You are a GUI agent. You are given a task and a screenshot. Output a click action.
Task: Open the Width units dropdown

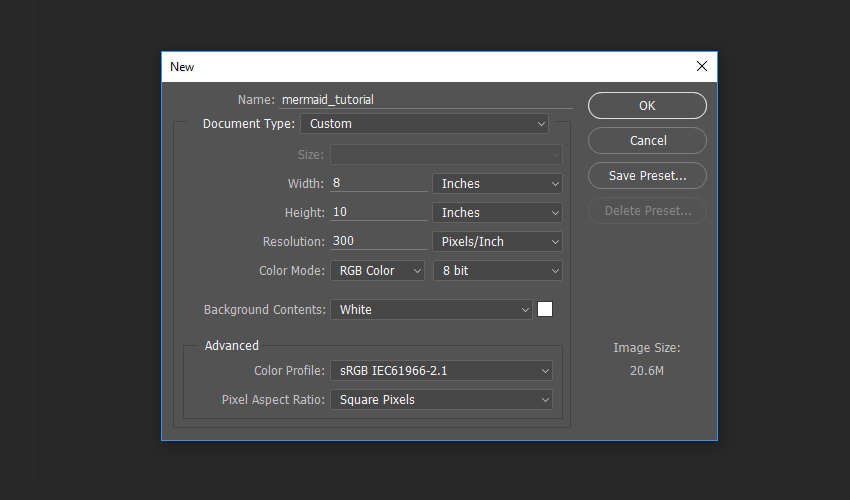click(497, 183)
